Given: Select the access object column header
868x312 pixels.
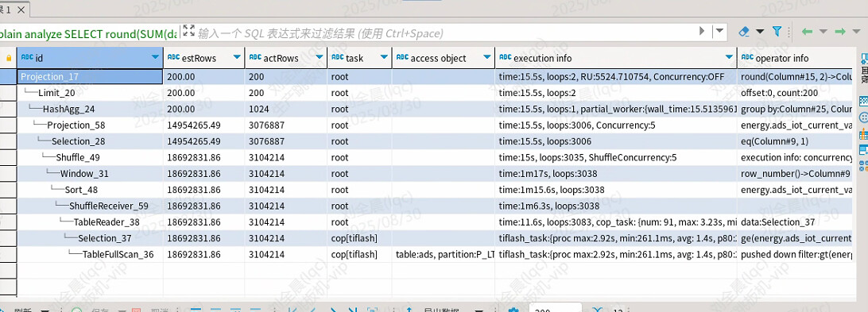Looking at the screenshot, I should tap(444, 57).
